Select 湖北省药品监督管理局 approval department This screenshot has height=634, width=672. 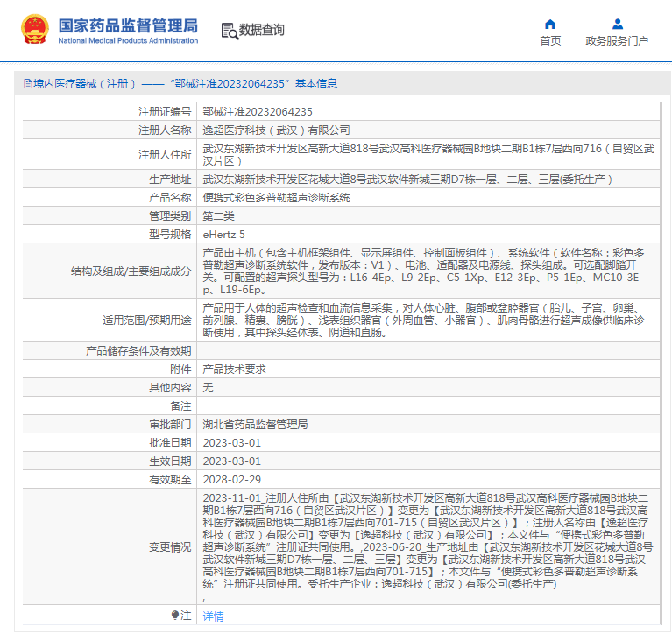[x=255, y=425]
